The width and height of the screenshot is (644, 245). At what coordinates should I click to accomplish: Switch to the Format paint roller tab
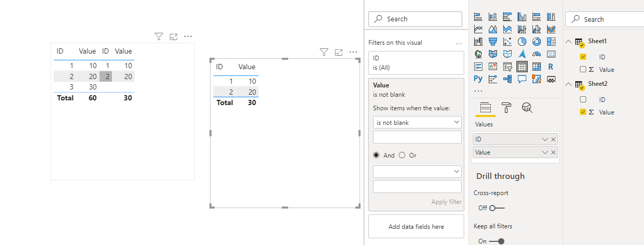506,108
